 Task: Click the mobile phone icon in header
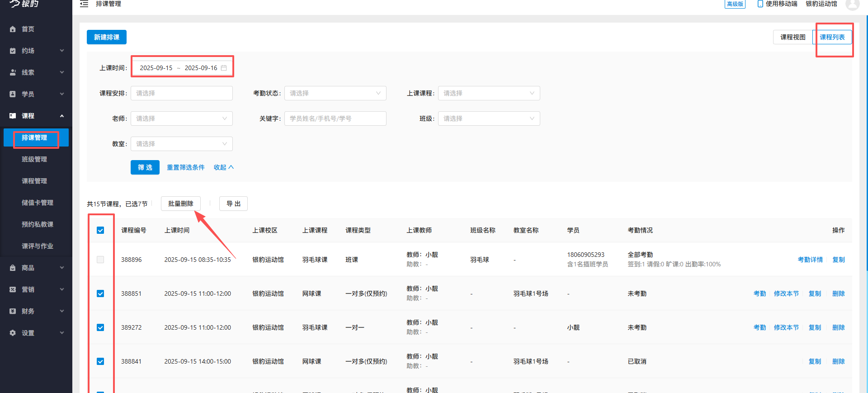pos(760,4)
